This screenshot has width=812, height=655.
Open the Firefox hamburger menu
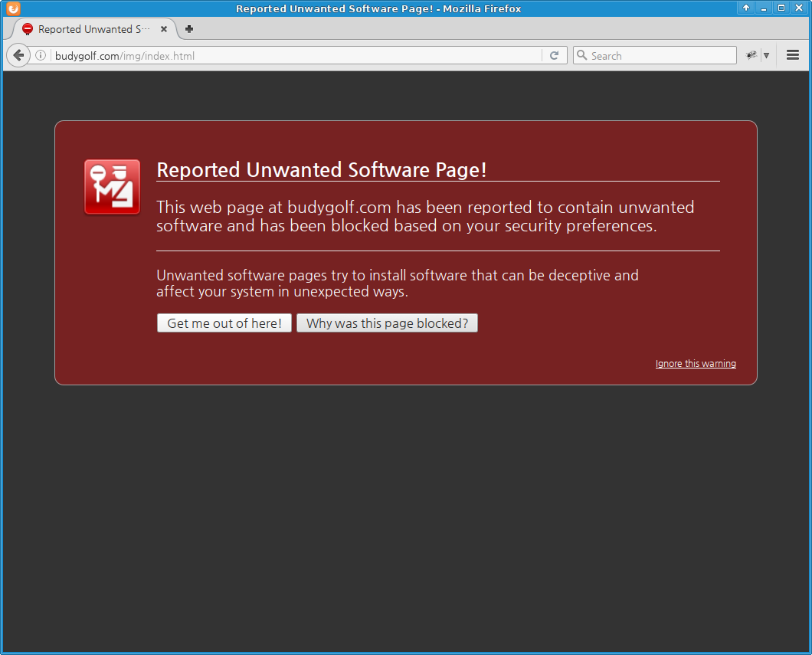(792, 55)
